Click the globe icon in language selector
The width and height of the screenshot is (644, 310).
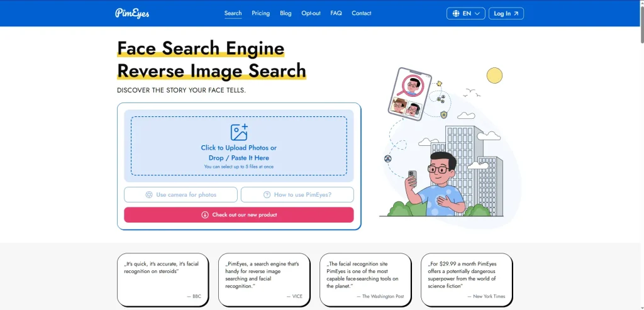point(455,13)
